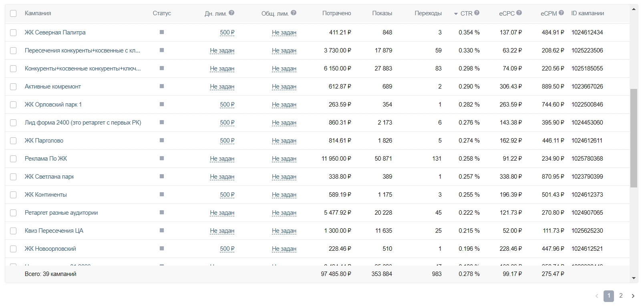
Task: Click CTR sort descending arrow
Action: pos(456,14)
